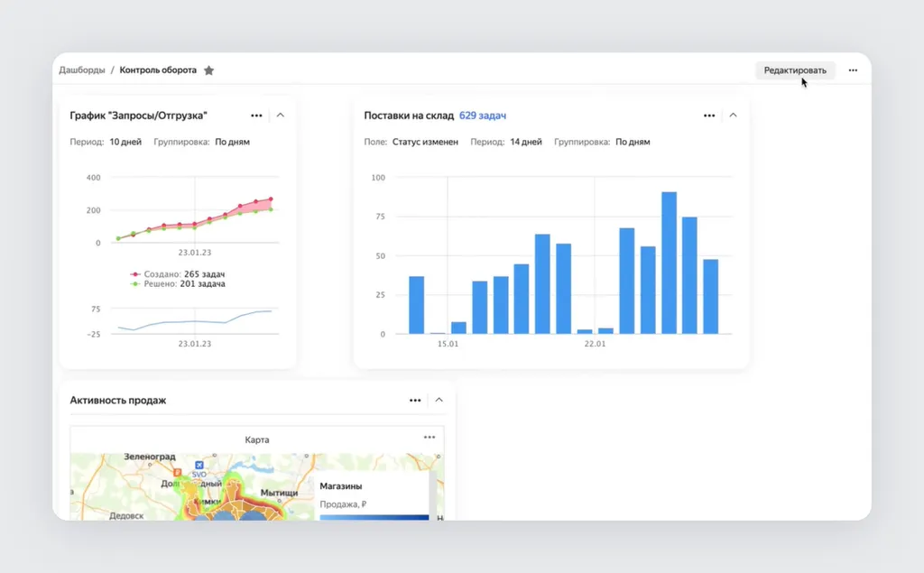Screen dimensions: 924x573
Task: Click the 15.01 axis label in Поставки chart
Action: tap(448, 344)
